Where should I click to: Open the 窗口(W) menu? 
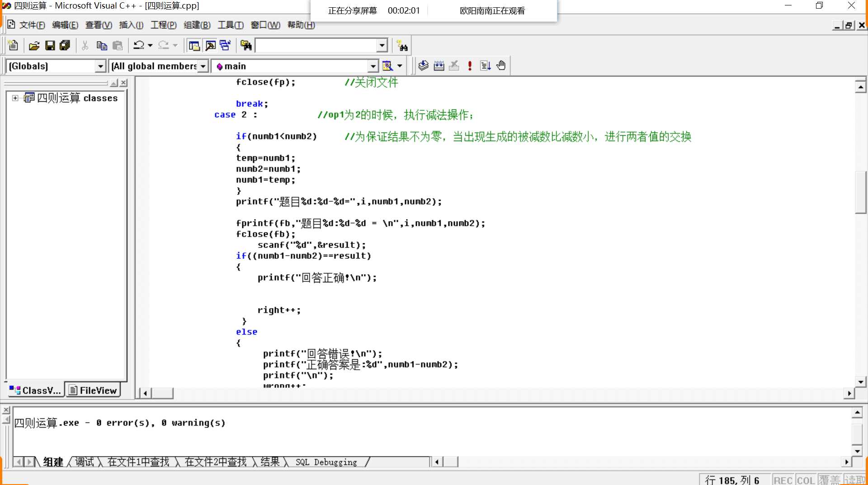tap(266, 25)
